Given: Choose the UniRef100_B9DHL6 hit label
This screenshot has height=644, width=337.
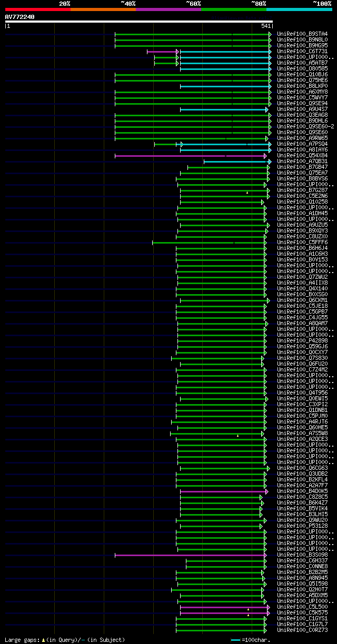Looking at the screenshot, I should coord(302,121).
